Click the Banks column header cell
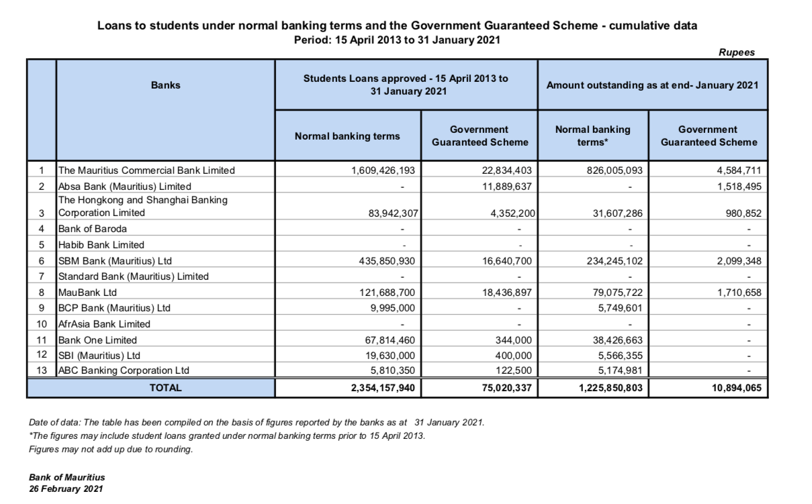 pos(165,85)
